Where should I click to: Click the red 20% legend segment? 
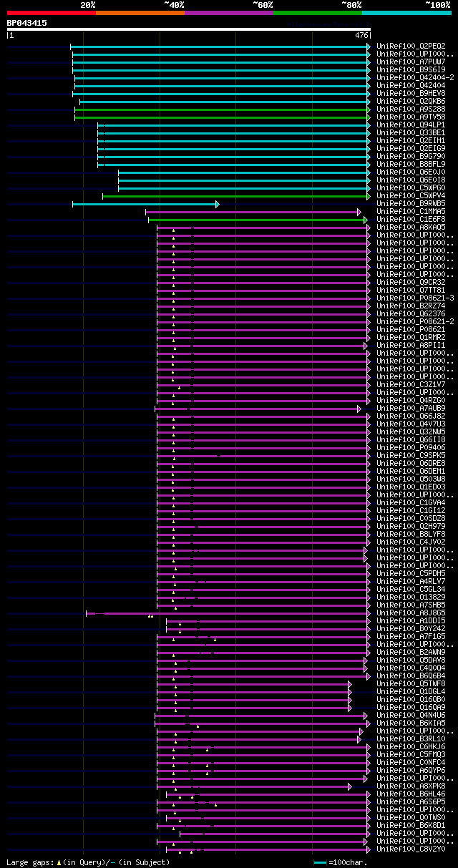click(x=51, y=13)
